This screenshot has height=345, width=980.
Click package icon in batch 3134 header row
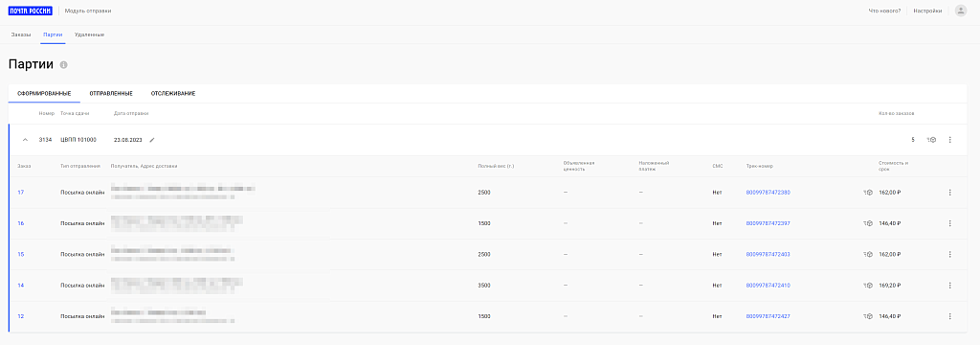tap(931, 140)
